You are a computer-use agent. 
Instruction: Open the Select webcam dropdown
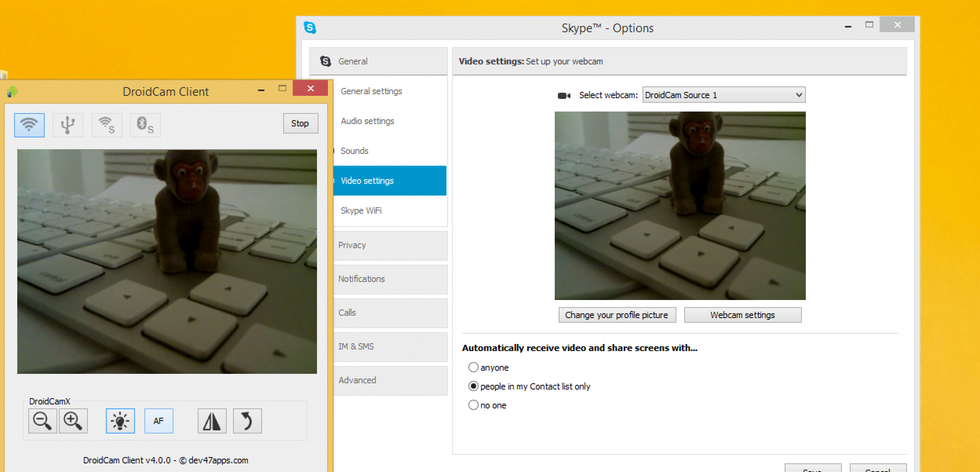724,95
